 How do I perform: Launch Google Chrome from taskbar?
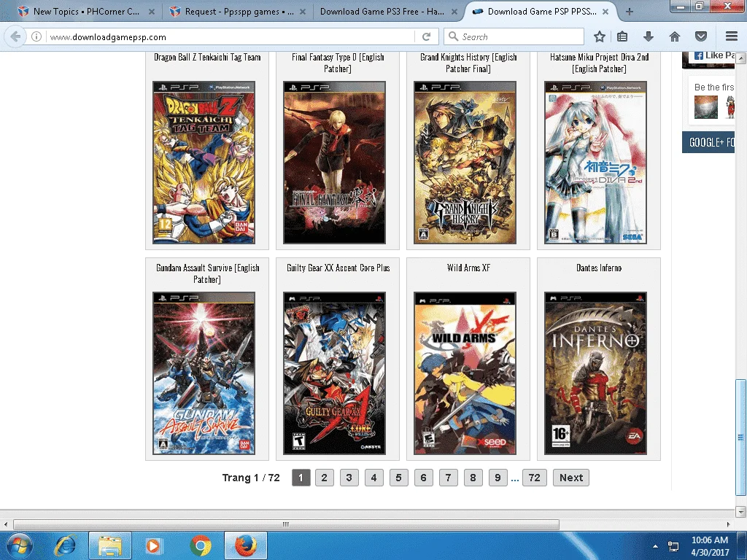tap(201, 545)
